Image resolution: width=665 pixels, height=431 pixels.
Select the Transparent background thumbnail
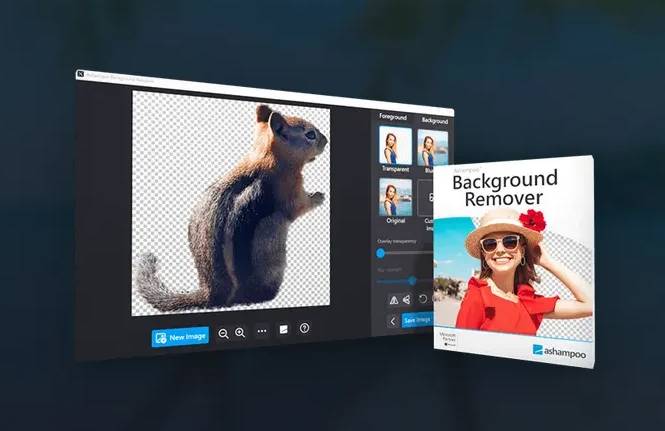click(395, 146)
